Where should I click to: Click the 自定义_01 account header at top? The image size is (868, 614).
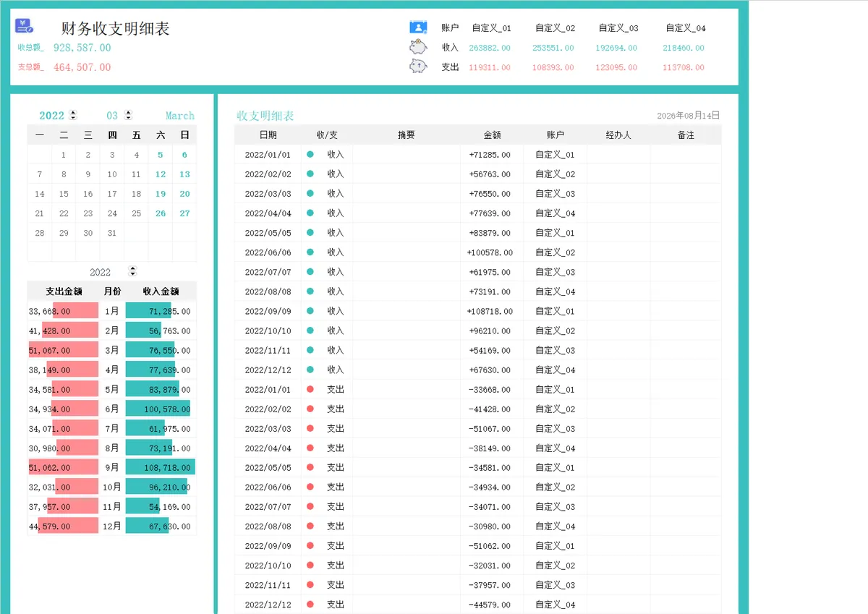click(x=491, y=28)
